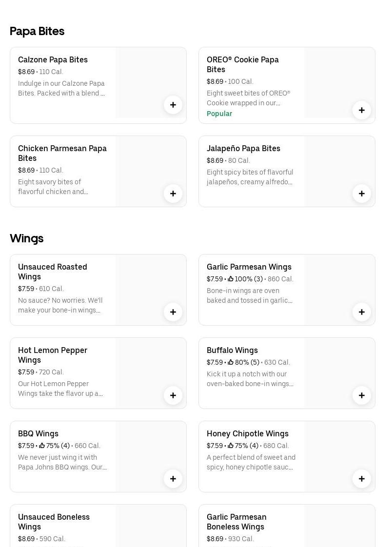Select the Buffalo Wings item title

232,350
